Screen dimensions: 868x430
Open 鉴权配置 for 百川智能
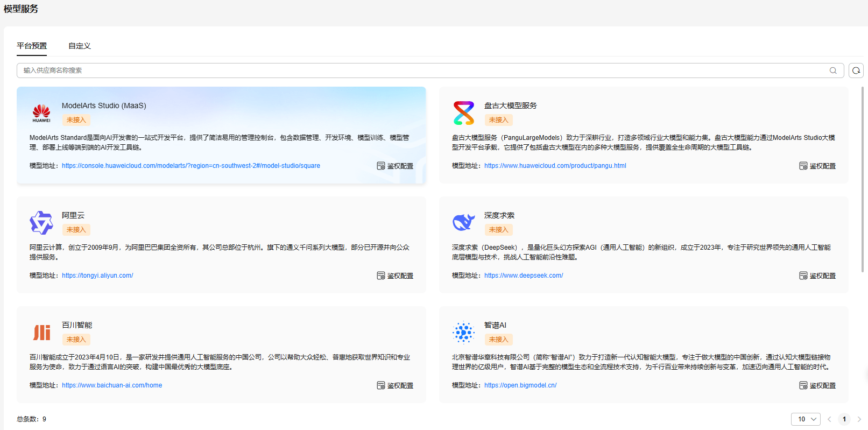395,385
